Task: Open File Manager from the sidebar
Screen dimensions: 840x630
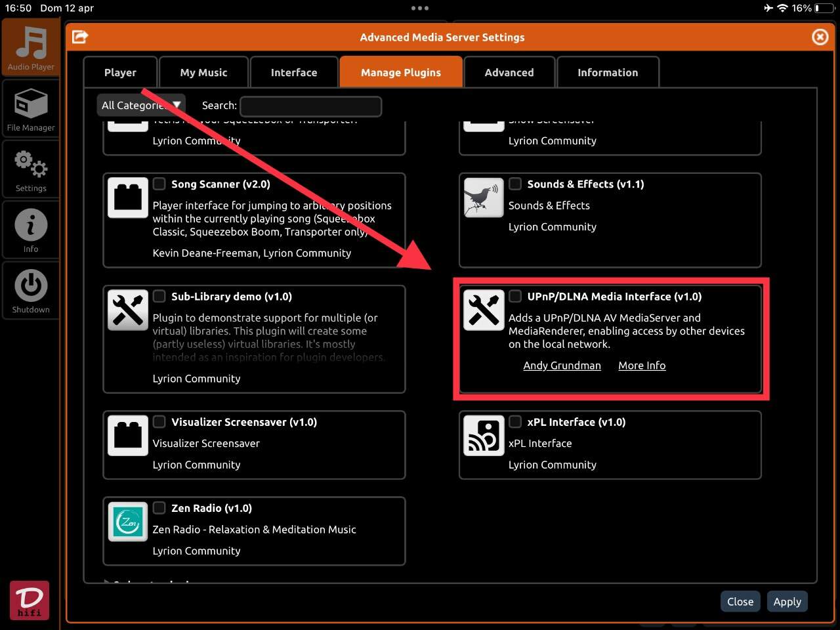Action: (31, 108)
